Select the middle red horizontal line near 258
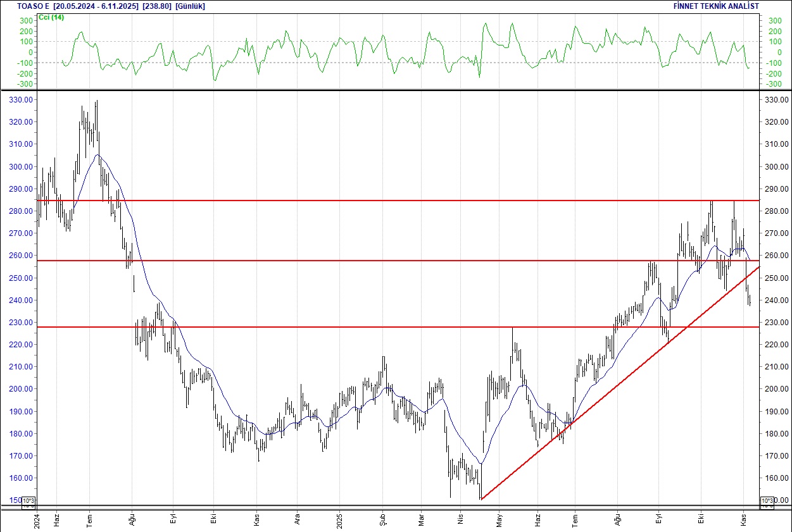 [x=380, y=261]
